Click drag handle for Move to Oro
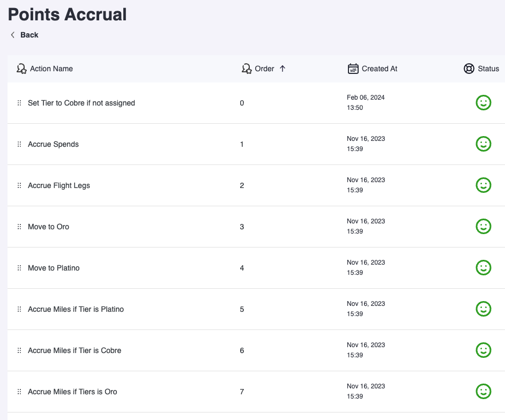The height and width of the screenshot is (420, 505). coord(19,227)
